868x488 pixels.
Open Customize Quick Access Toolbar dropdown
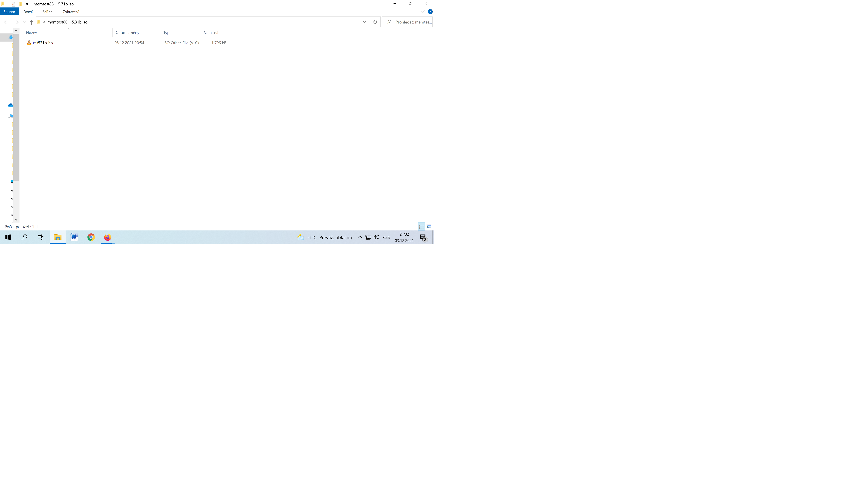[27, 4]
